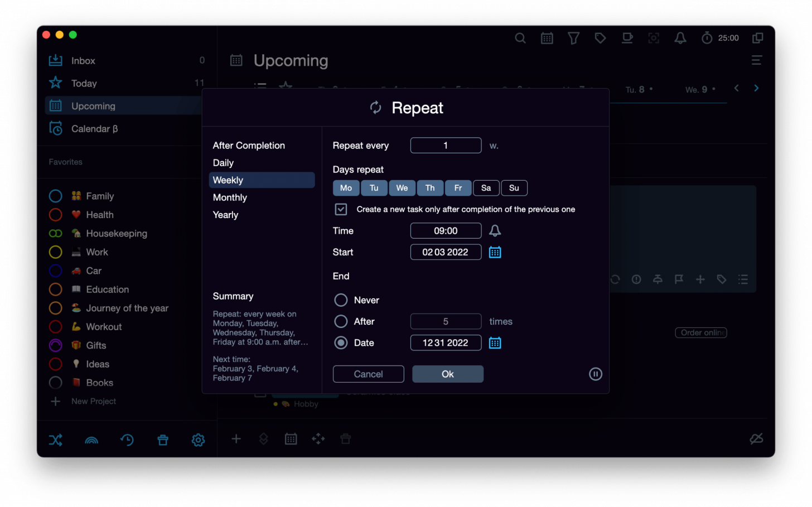Screen dimensions: 812x507
Task: Select Daily in the repeat options list
Action: (223, 162)
